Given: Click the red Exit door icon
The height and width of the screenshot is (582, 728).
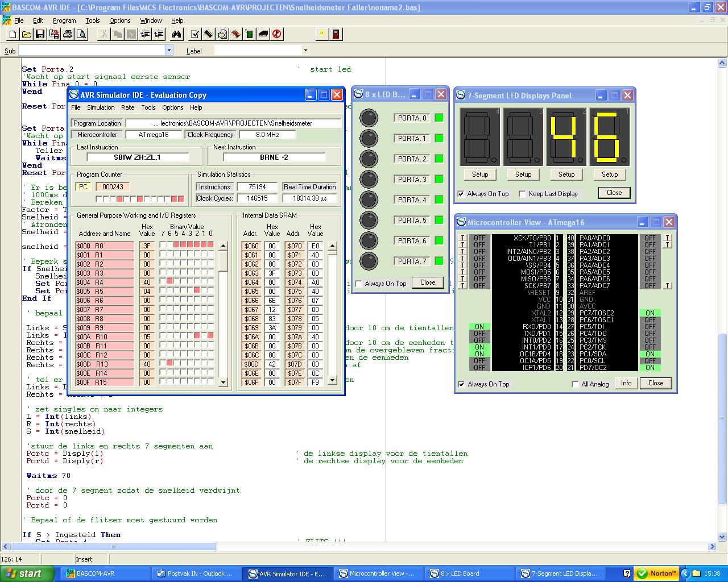Looking at the screenshot, I should 336,35.
